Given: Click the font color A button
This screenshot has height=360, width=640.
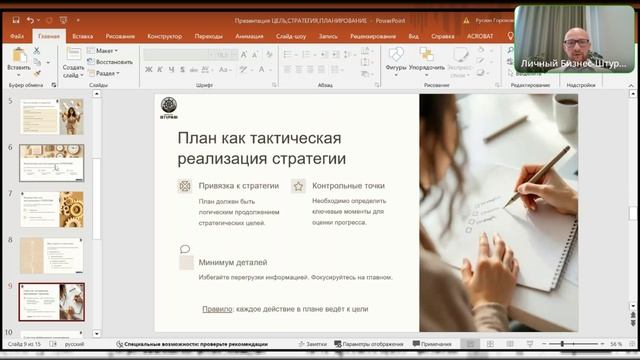Looking at the screenshot, I should [x=262, y=70].
